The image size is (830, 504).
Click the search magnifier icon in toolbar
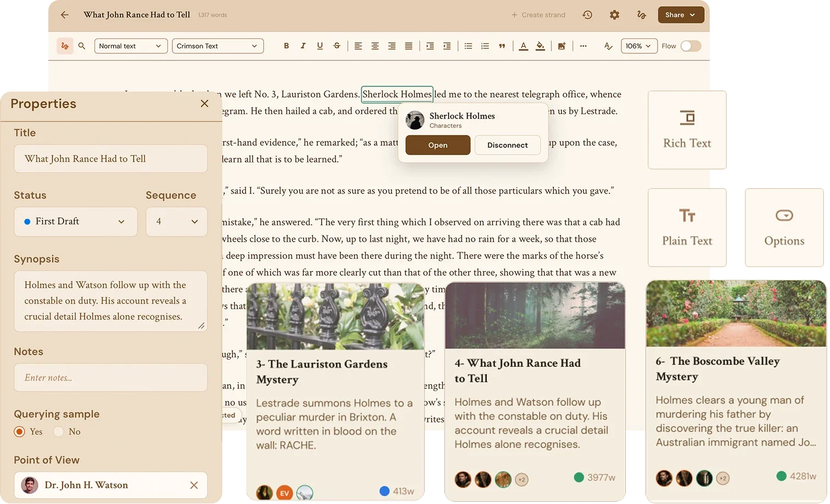tap(82, 46)
